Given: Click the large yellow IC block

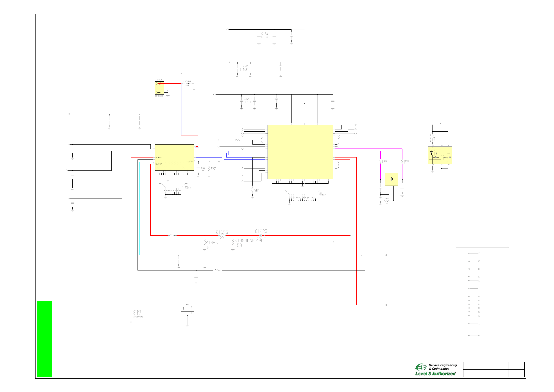Looking at the screenshot, I should (300, 152).
